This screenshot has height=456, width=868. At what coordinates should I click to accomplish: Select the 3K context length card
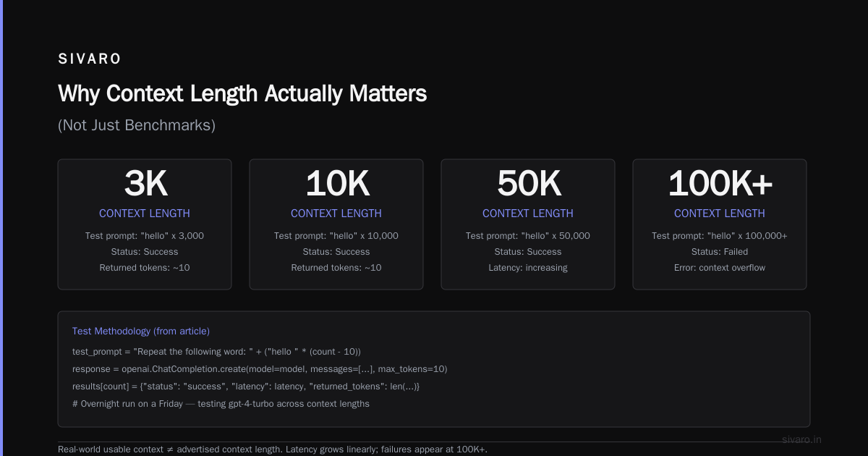click(x=145, y=224)
